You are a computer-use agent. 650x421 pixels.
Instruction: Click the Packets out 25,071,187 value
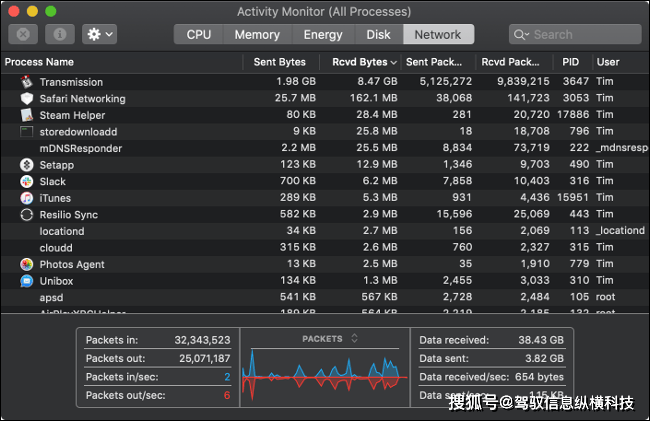(204, 358)
